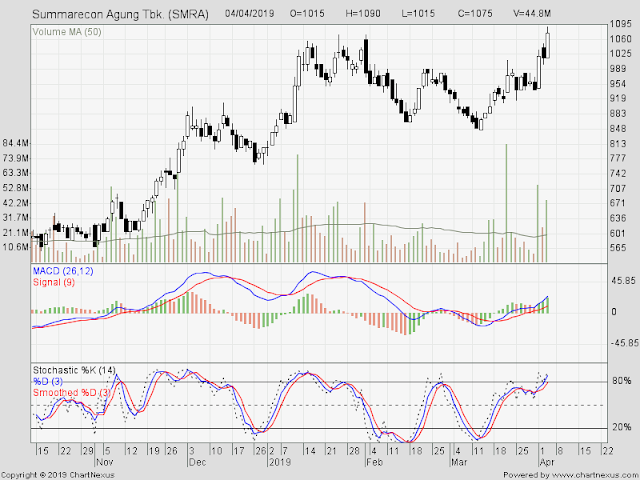Click the 813 price axis label
This screenshot has height=480, width=640.
coord(618,144)
